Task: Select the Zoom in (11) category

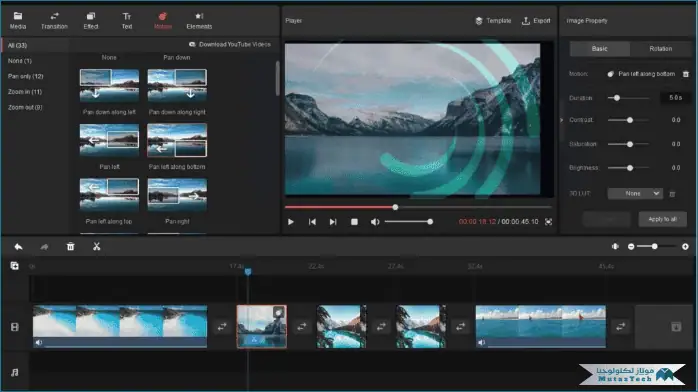Action: coord(24,92)
